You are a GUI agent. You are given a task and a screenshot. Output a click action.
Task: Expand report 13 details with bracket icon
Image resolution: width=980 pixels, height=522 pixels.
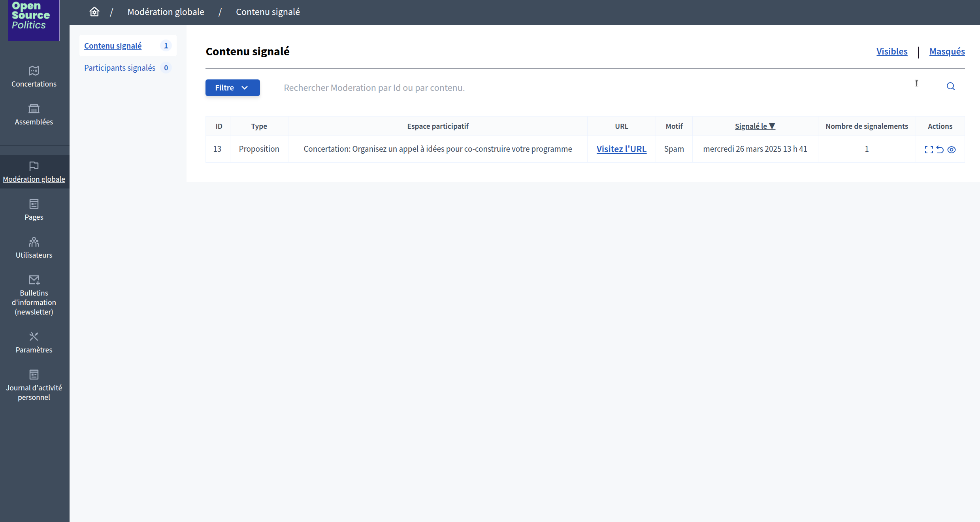[x=929, y=150]
